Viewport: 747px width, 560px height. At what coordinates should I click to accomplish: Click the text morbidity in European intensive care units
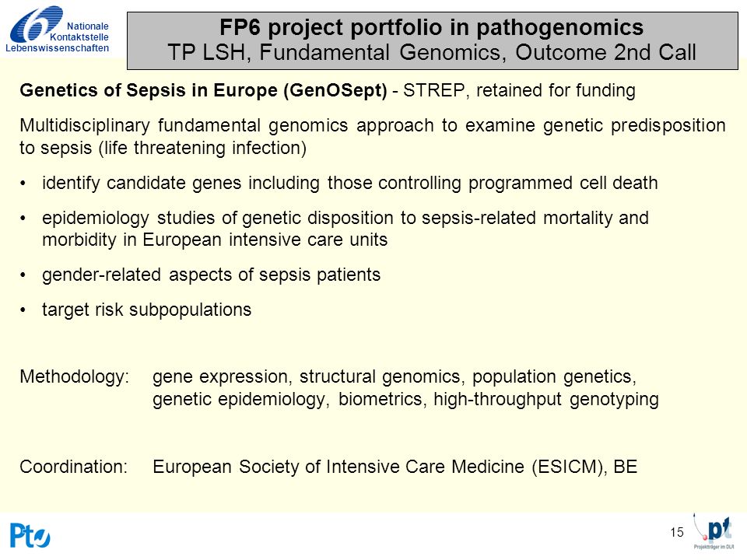pos(215,240)
